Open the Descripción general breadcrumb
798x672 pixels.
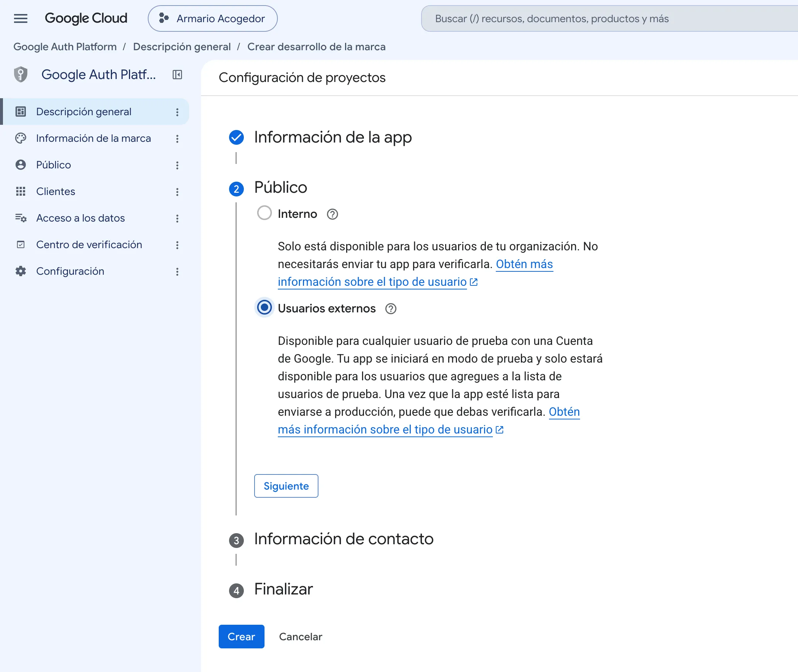pyautogui.click(x=182, y=47)
